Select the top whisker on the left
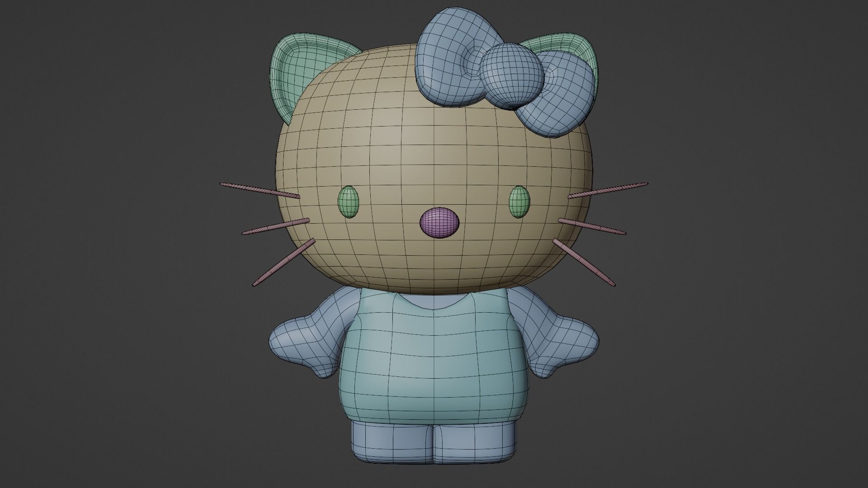Screen dimensions: 868x488 point(260,190)
